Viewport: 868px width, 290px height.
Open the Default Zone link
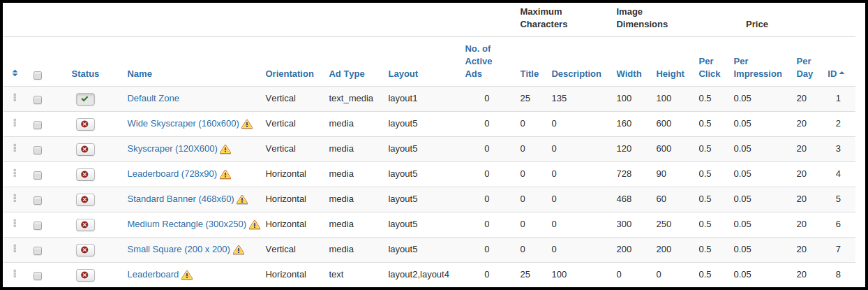tap(153, 99)
